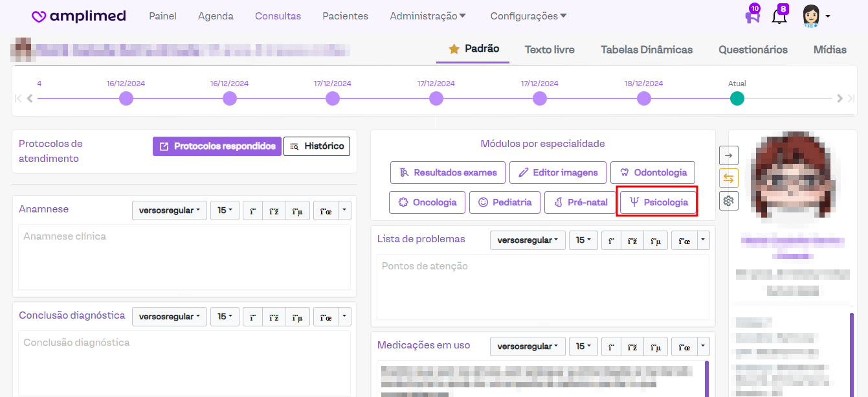The image size is (868, 397).
Task: Click the orange swap arrows icon
Action: (729, 178)
